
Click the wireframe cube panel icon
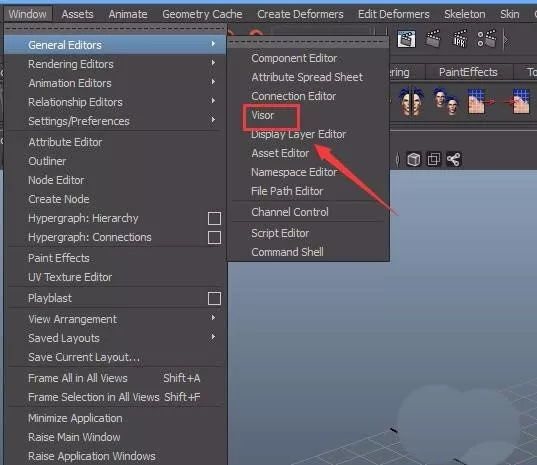414,159
